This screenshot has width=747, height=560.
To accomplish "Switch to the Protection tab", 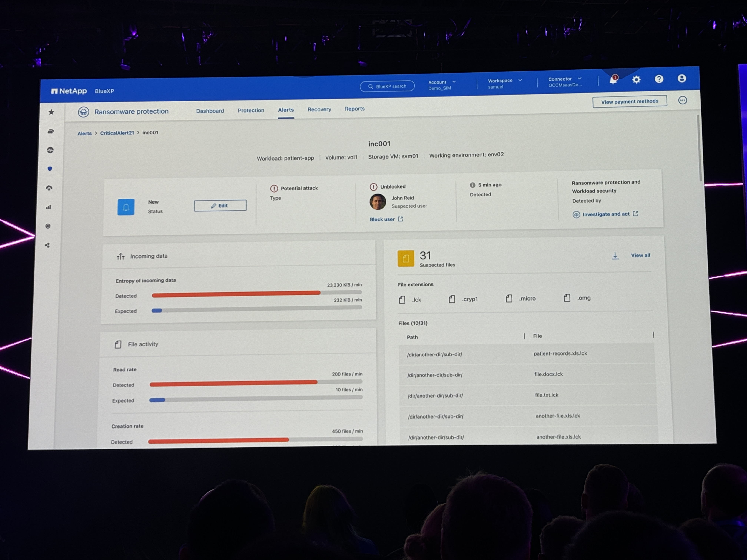I will (x=251, y=110).
